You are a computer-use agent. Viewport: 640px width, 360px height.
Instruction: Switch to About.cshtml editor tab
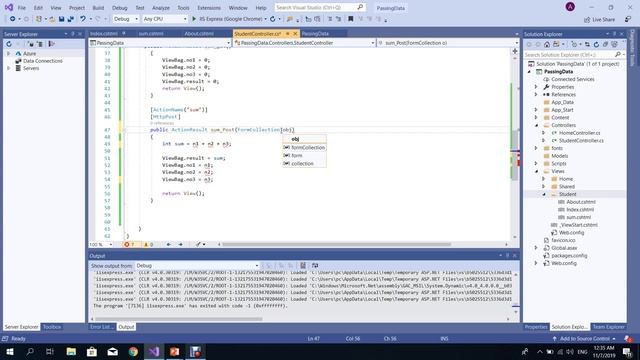point(199,33)
